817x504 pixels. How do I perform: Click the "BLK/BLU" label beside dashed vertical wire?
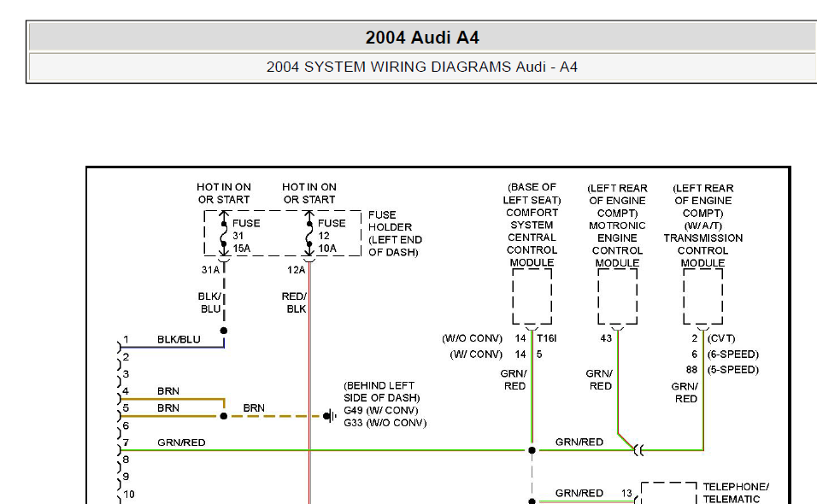tap(209, 302)
